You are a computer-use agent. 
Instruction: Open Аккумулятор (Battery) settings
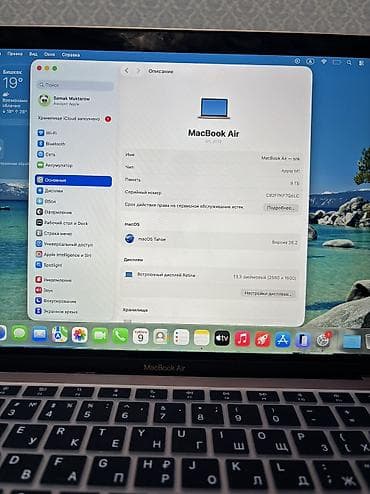pos(54,165)
